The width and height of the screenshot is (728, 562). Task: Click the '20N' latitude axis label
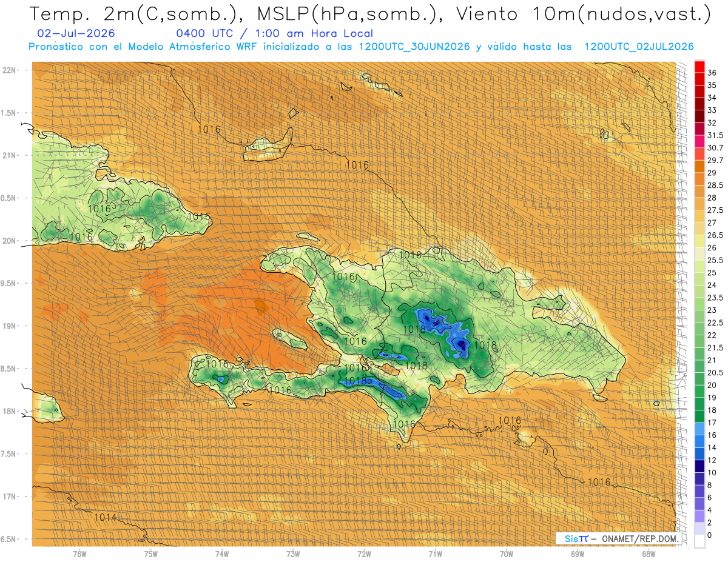[x=10, y=241]
